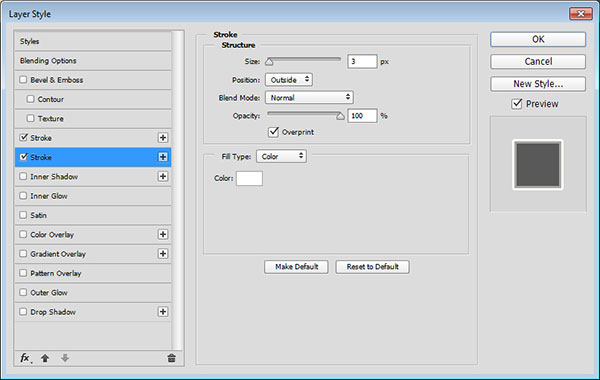Viewport: 600px width, 380px height.
Task: Open the Fill Type dropdown set to Color
Action: point(281,156)
